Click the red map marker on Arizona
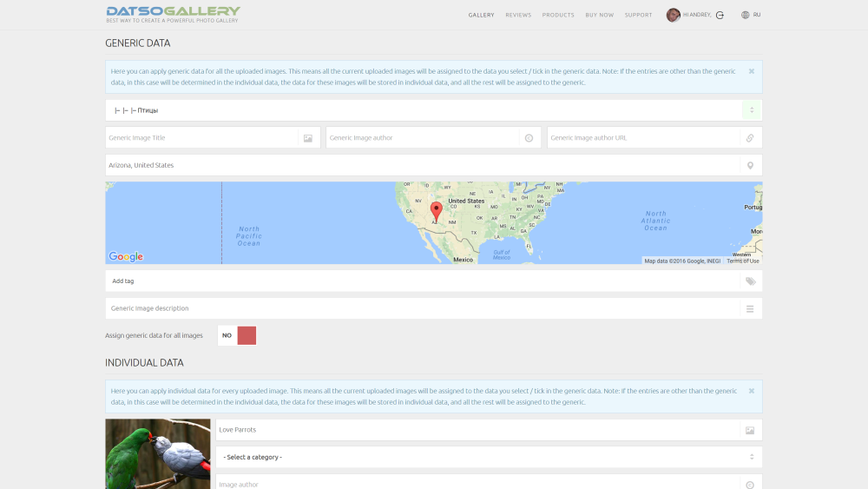The width and height of the screenshot is (868, 489). pos(436,211)
